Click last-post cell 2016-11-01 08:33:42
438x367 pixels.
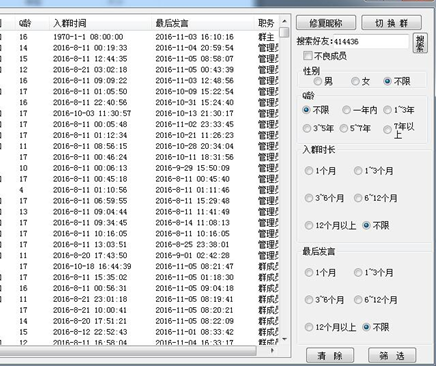tap(194, 332)
